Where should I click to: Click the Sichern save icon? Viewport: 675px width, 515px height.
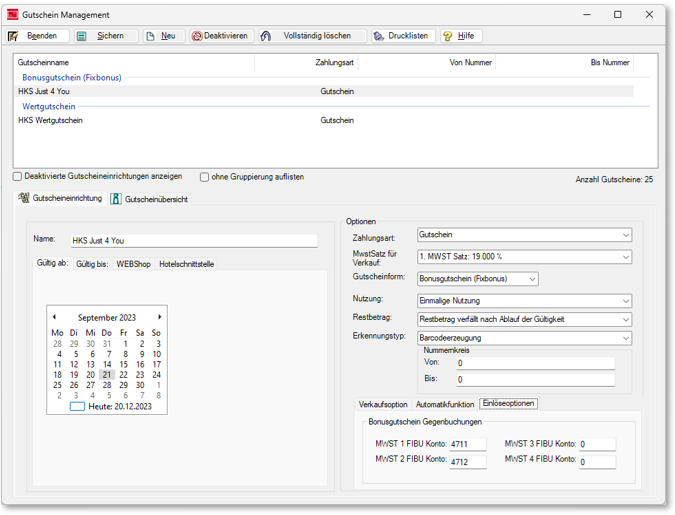point(82,36)
